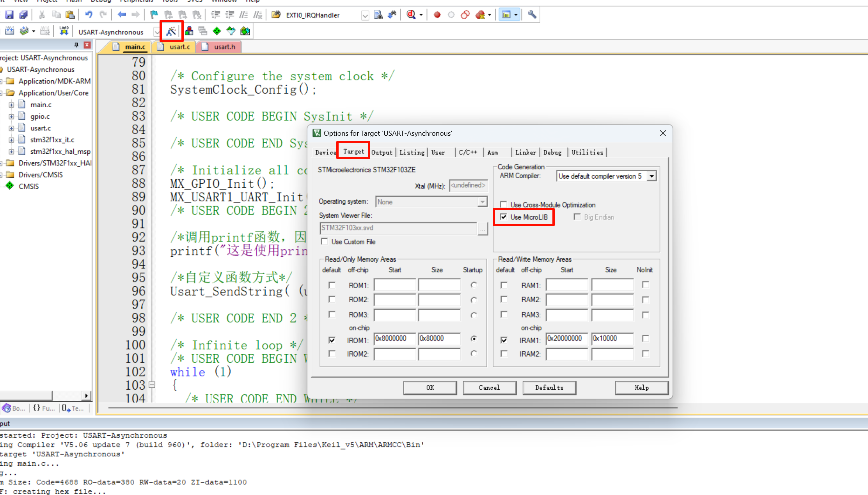The image size is (868, 495).
Task: Check the Use Custom File box
Action: (x=325, y=241)
